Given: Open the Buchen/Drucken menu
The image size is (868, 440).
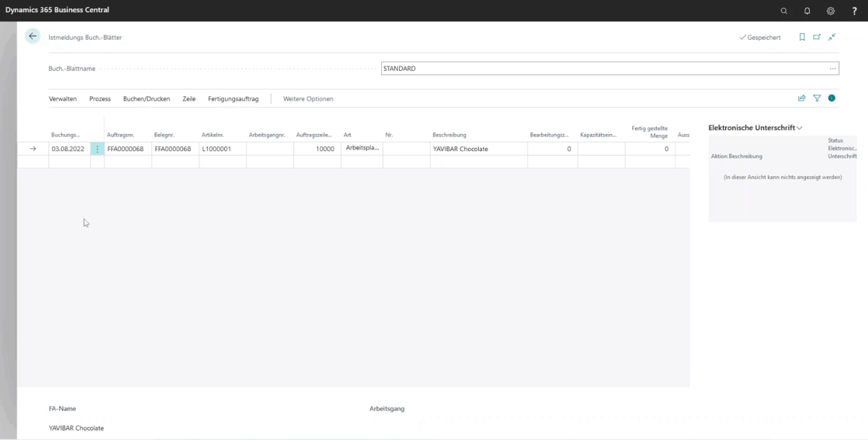Looking at the screenshot, I should click(x=146, y=98).
